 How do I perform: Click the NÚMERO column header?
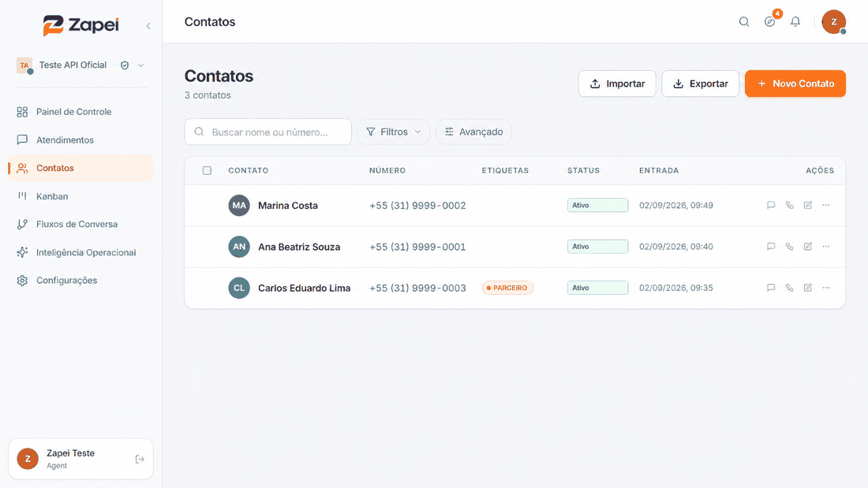pyautogui.click(x=387, y=170)
